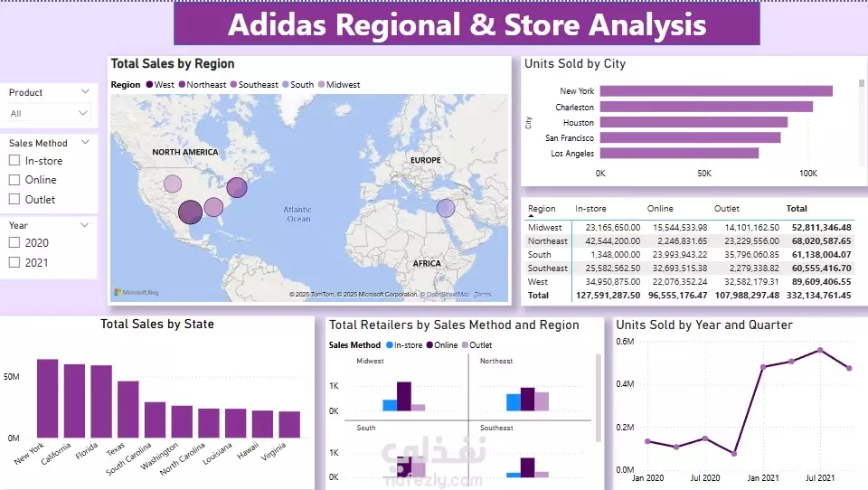Click the Microsoft Bing logo on map
The image size is (868, 490).
[x=137, y=292]
